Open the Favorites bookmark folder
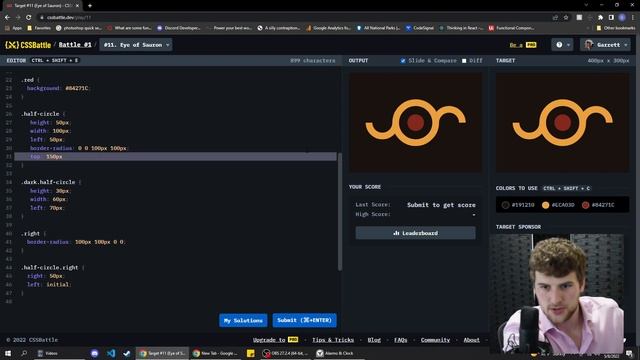This screenshot has height=360, width=640. point(39,28)
